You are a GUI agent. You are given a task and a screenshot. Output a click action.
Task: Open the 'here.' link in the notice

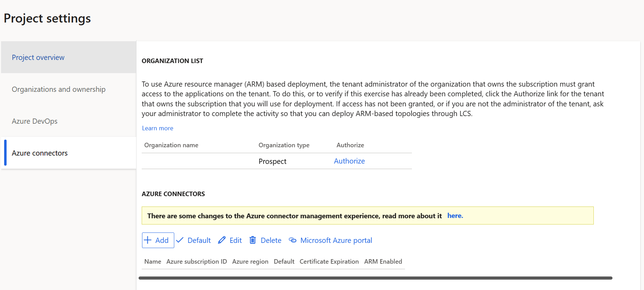pyautogui.click(x=455, y=216)
